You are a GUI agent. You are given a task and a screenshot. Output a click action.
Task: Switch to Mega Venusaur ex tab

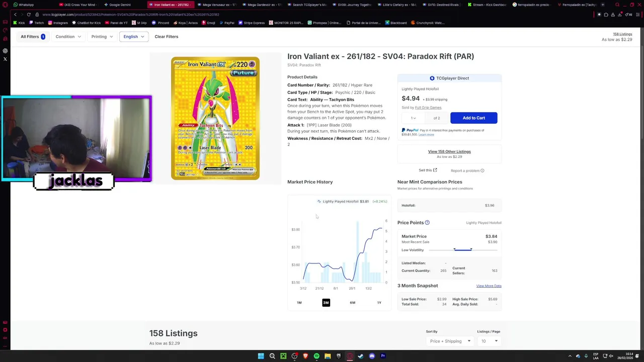coord(216,5)
